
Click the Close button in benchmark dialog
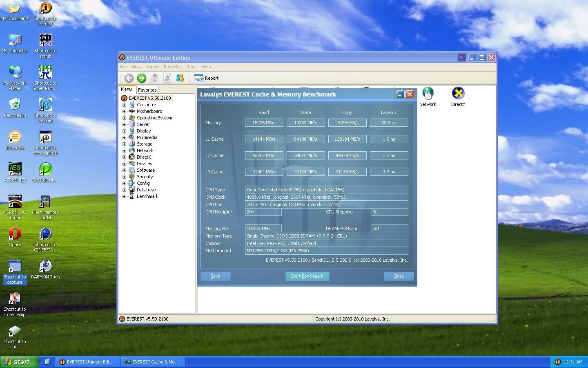(399, 276)
